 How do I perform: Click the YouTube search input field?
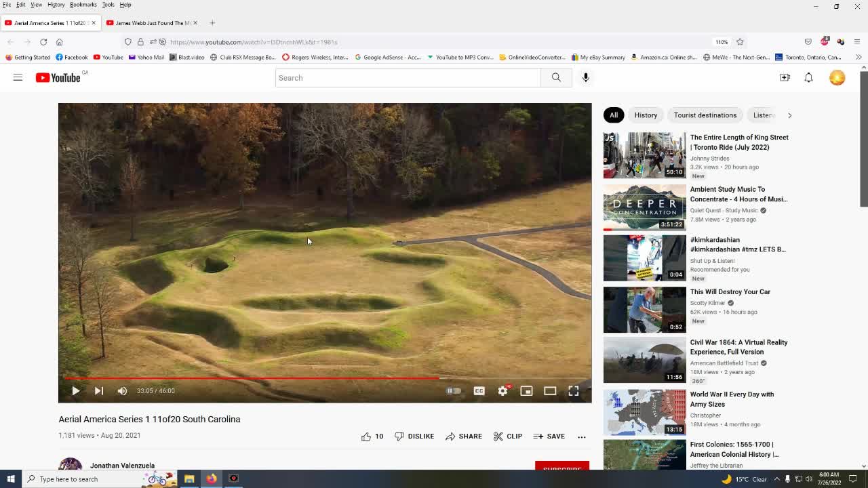(408, 77)
